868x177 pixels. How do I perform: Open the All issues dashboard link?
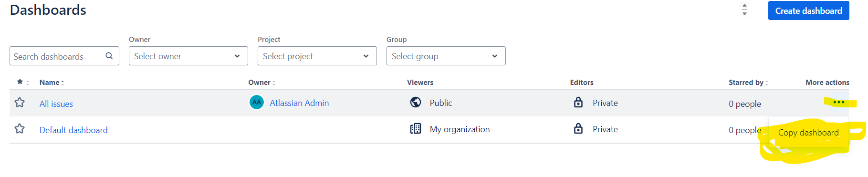click(56, 104)
